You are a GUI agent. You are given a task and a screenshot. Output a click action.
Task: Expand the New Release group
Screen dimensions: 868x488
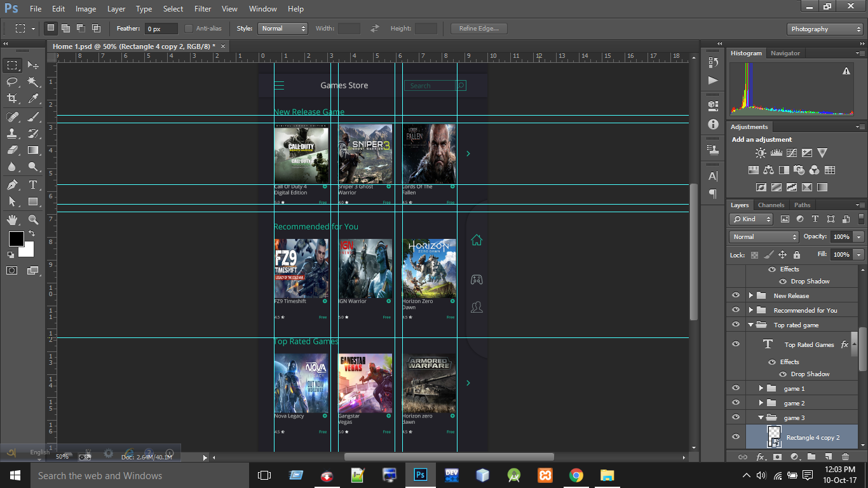coord(751,295)
